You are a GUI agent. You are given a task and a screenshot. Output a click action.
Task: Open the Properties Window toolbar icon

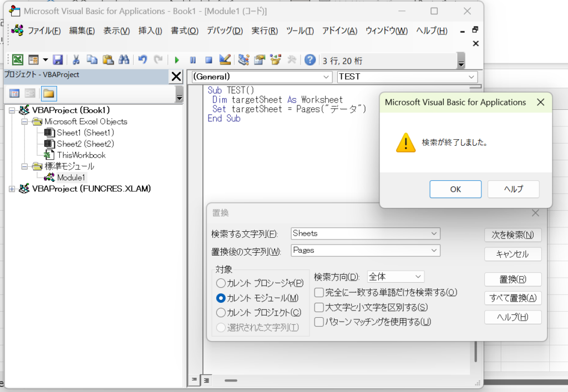[x=260, y=60]
